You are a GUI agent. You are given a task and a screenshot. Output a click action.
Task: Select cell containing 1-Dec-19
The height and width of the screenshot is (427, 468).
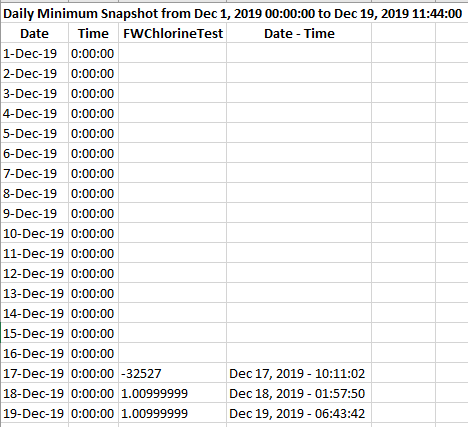click(35, 53)
